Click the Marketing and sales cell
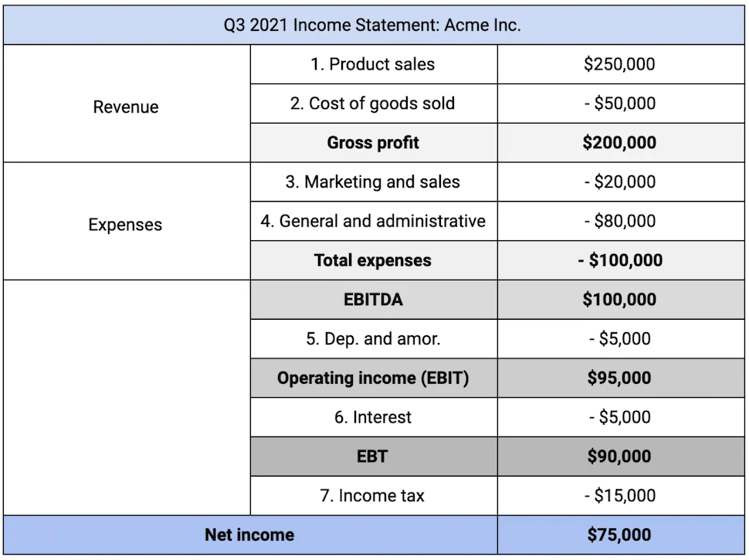This screenshot has height=560, width=749. pyautogui.click(x=373, y=182)
